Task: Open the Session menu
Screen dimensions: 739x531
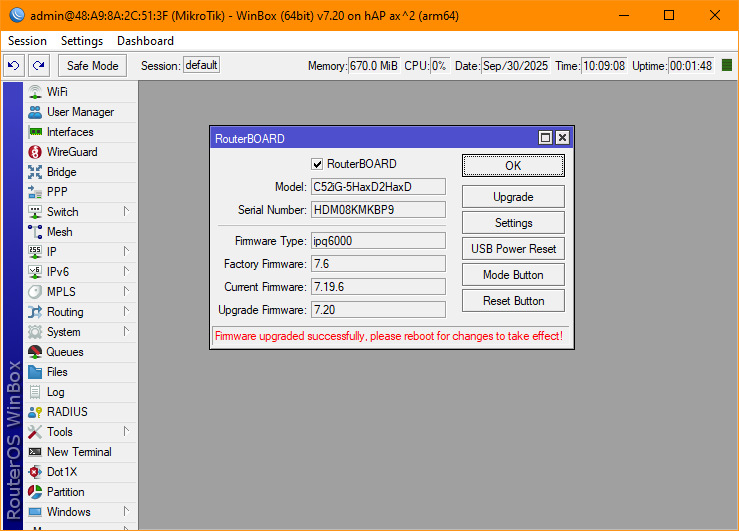Action: coord(27,41)
